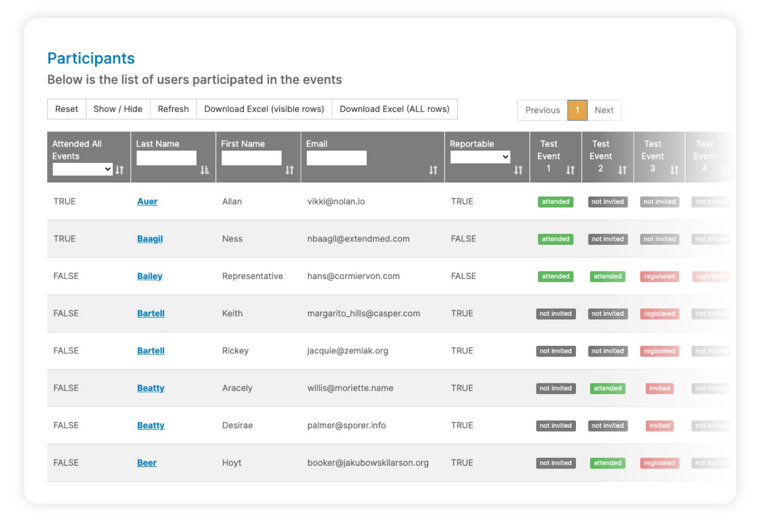Toggle columns with Show / Hide button

118,109
